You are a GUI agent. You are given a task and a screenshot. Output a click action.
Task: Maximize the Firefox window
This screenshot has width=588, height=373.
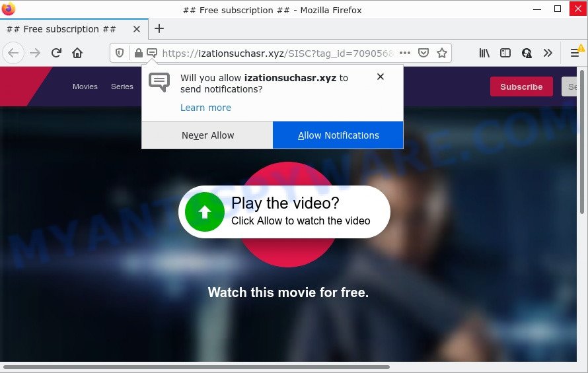(558, 9)
